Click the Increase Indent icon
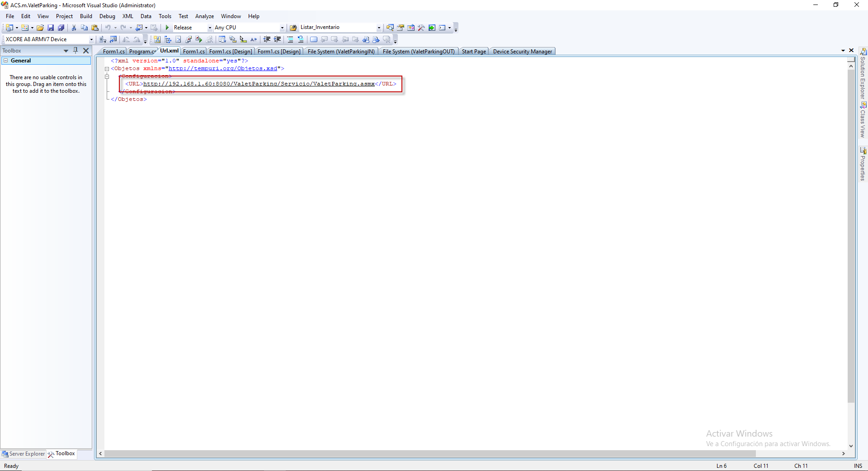The image size is (868, 471). point(278,39)
